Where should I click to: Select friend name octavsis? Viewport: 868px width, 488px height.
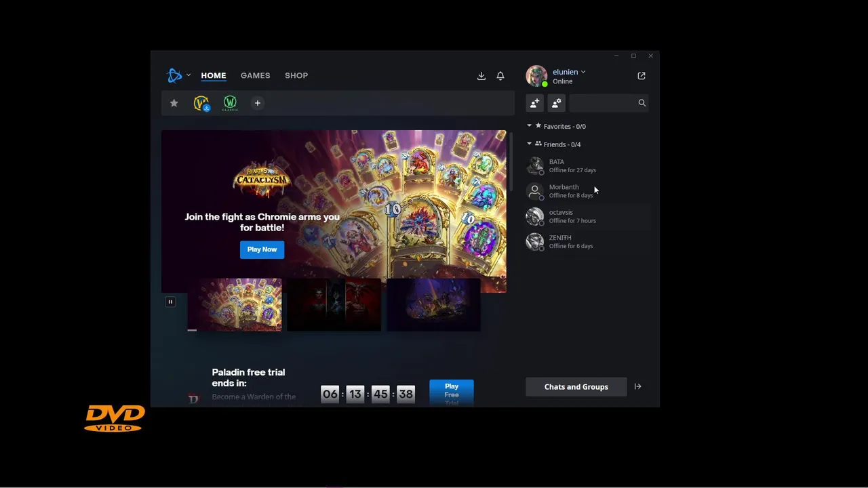(561, 212)
